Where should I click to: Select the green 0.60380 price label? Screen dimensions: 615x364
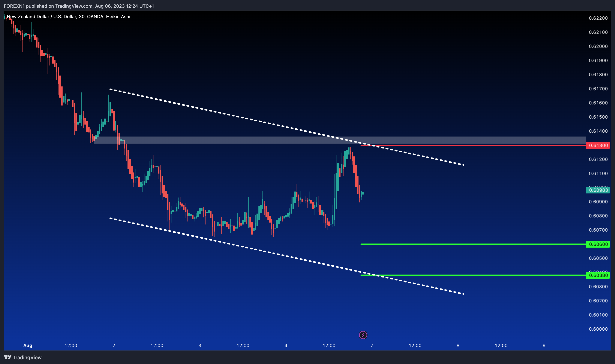(598, 275)
